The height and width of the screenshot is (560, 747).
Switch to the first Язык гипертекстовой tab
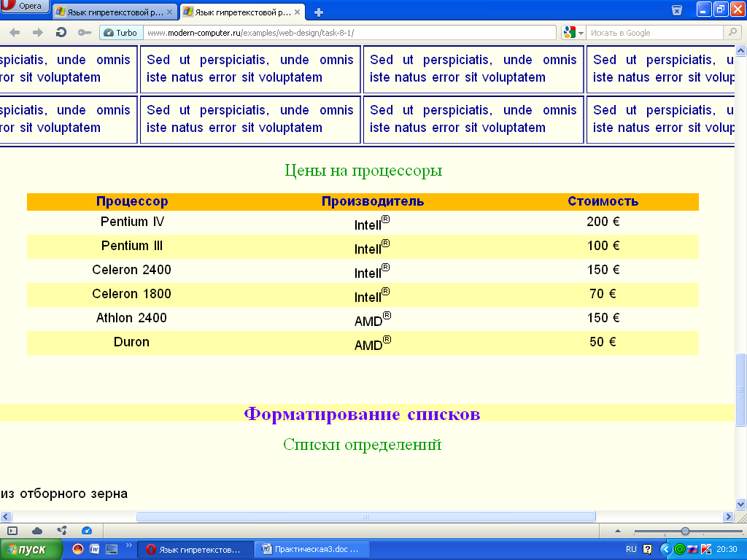pos(115,12)
